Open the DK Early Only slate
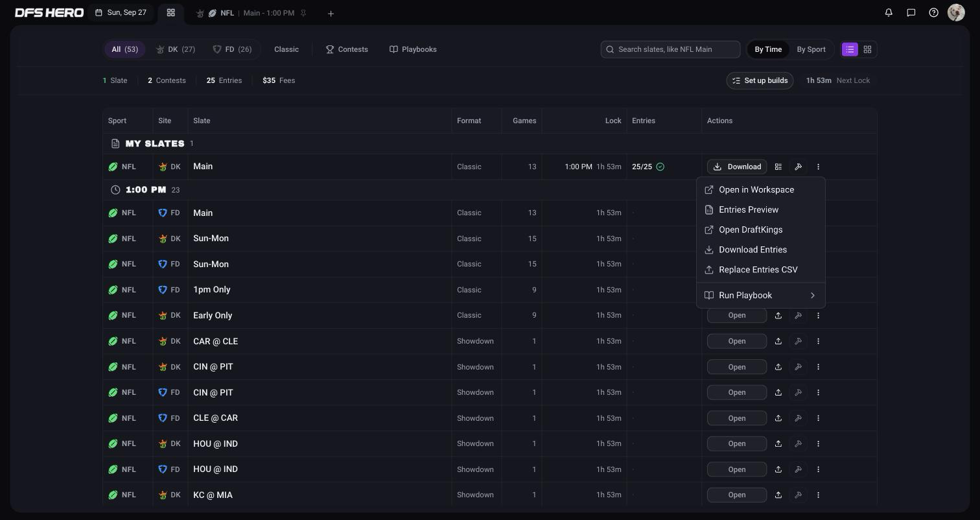Screen dimensions: 980x520 click(x=737, y=315)
